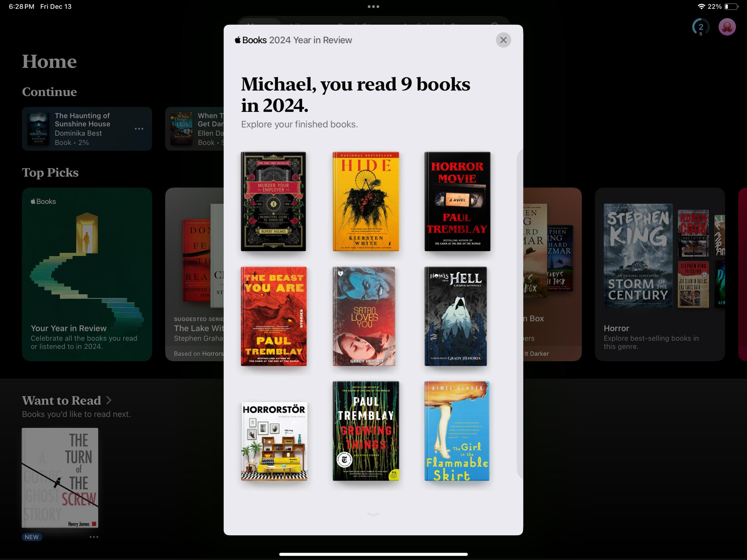Tap the battery status icon
747x560 pixels.
pyautogui.click(x=731, y=7)
